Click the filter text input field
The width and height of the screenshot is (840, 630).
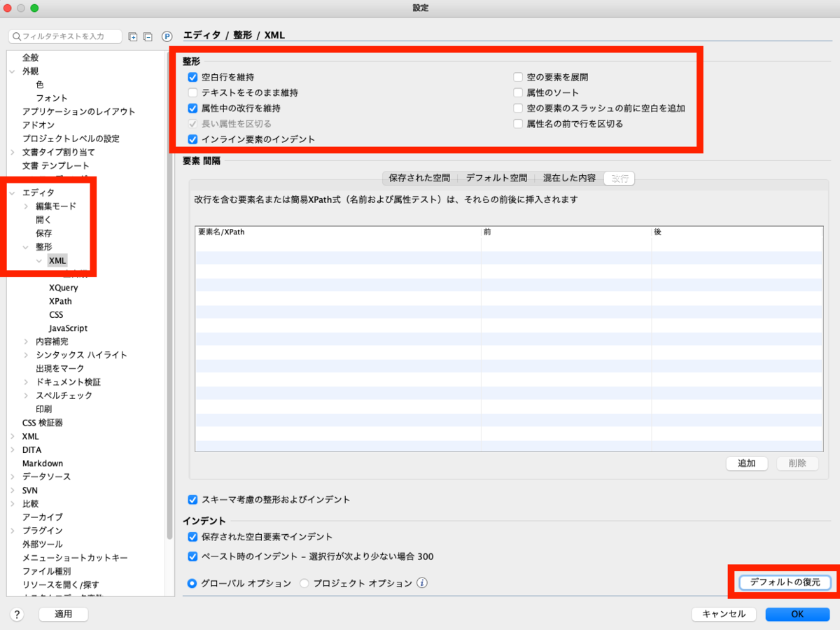point(64,36)
